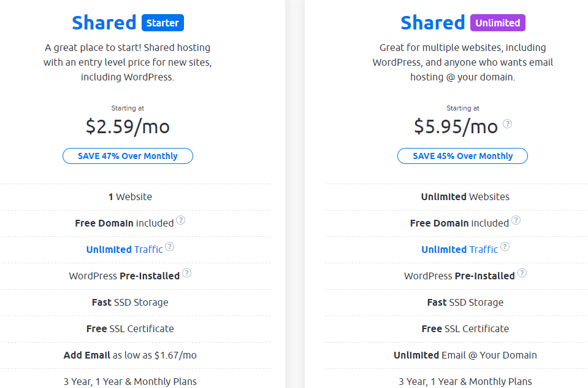The image size is (588, 388).
Task: Click Add Email as low as $1.67/mo
Action: coord(130,355)
